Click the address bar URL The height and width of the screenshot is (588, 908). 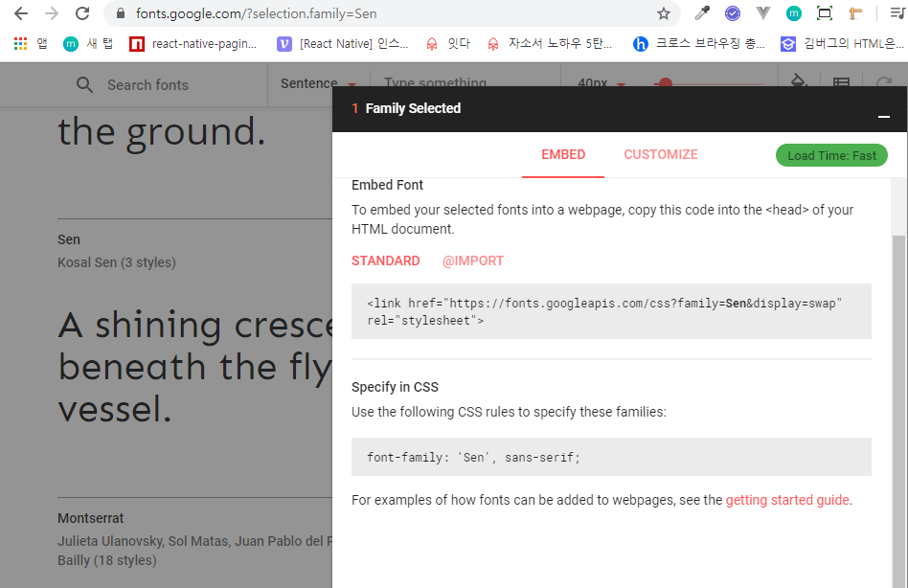[x=256, y=13]
